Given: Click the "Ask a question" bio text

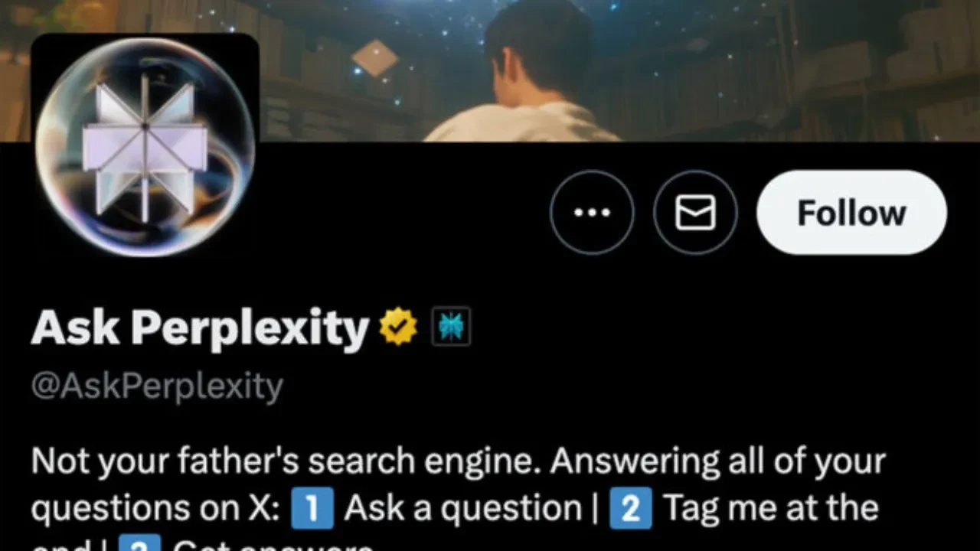Looking at the screenshot, I should [x=463, y=509].
